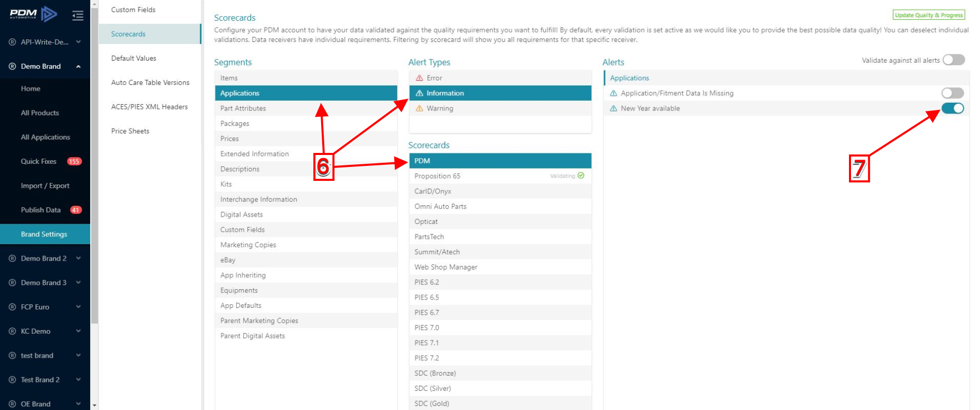The height and width of the screenshot is (410, 980).
Task: Expand FCP Euro chevron
Action: coord(78,307)
